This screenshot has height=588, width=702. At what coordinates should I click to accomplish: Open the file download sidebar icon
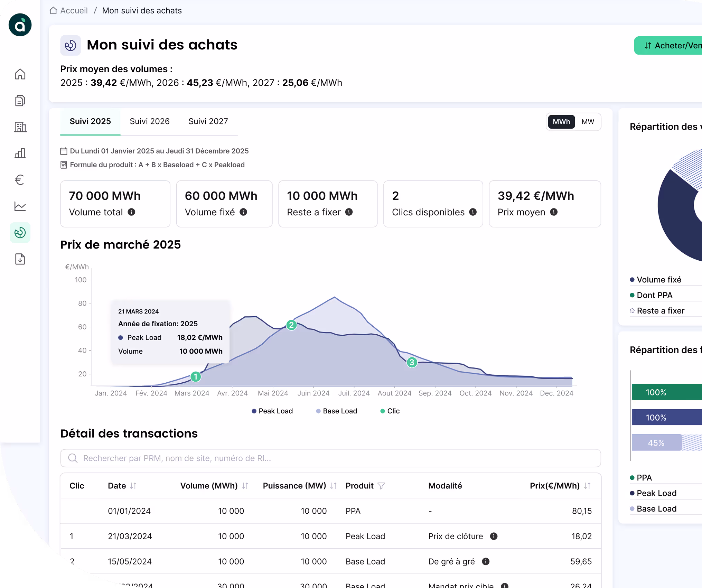pos(20,259)
